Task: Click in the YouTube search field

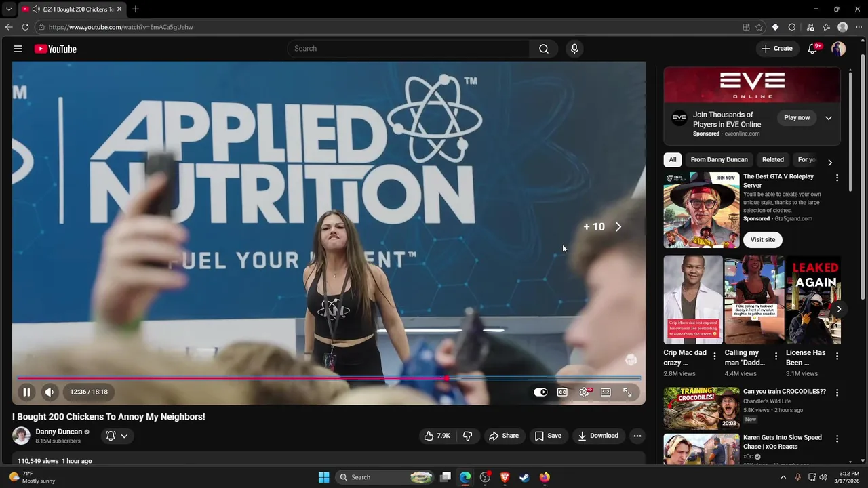Action: [409, 49]
